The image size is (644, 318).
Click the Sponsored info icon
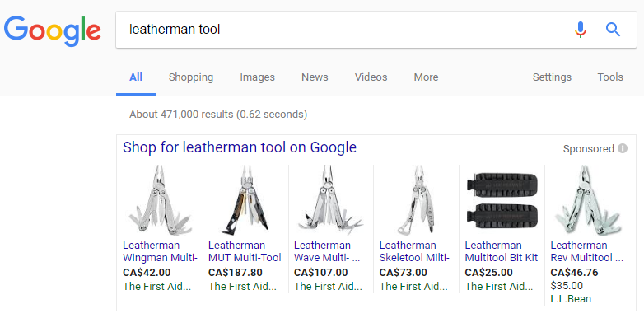(x=623, y=148)
